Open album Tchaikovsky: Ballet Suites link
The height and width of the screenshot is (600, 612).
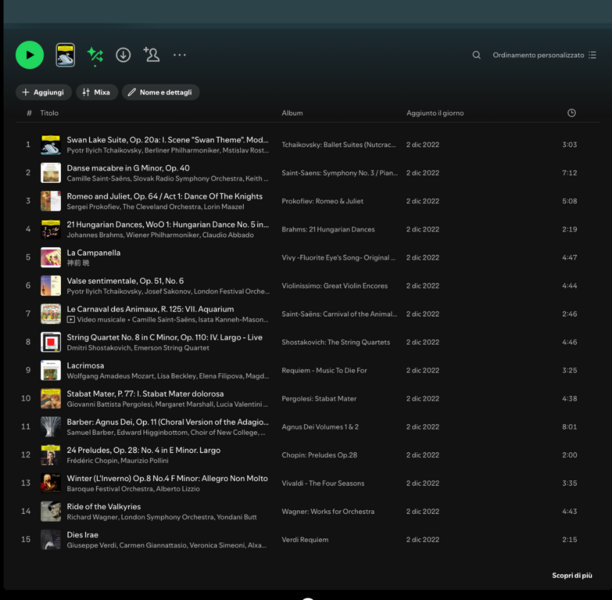click(338, 145)
